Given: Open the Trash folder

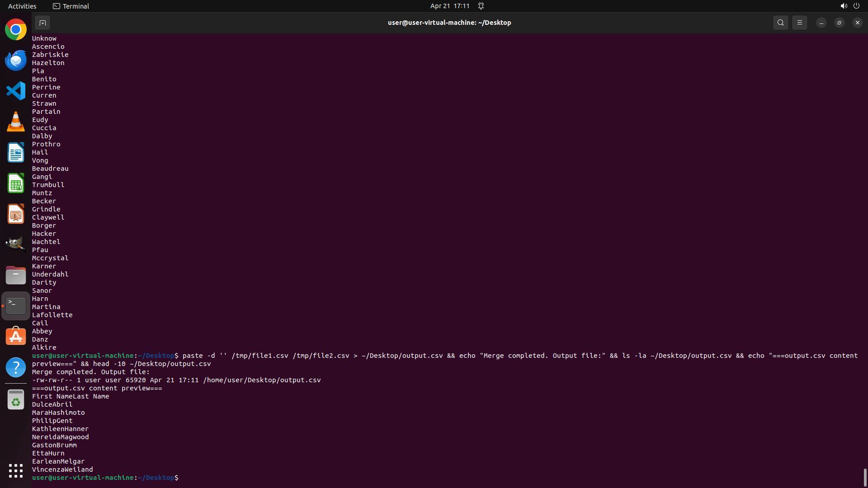Looking at the screenshot, I should [x=16, y=400].
